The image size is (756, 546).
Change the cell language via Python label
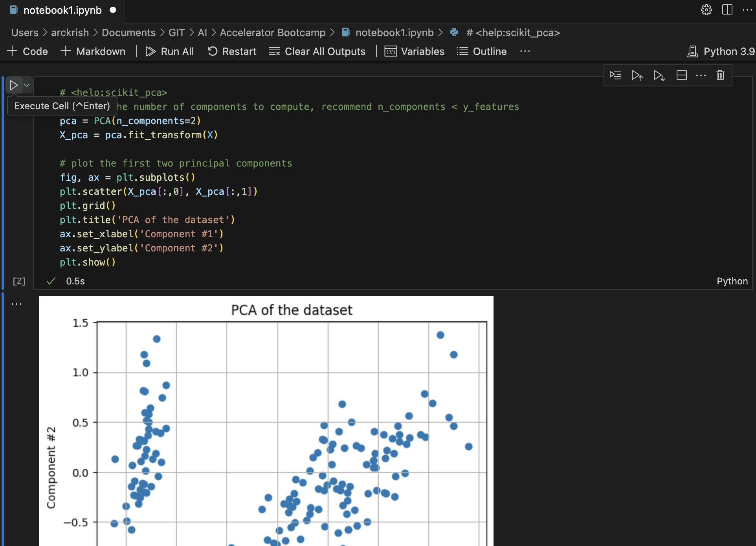coord(732,281)
